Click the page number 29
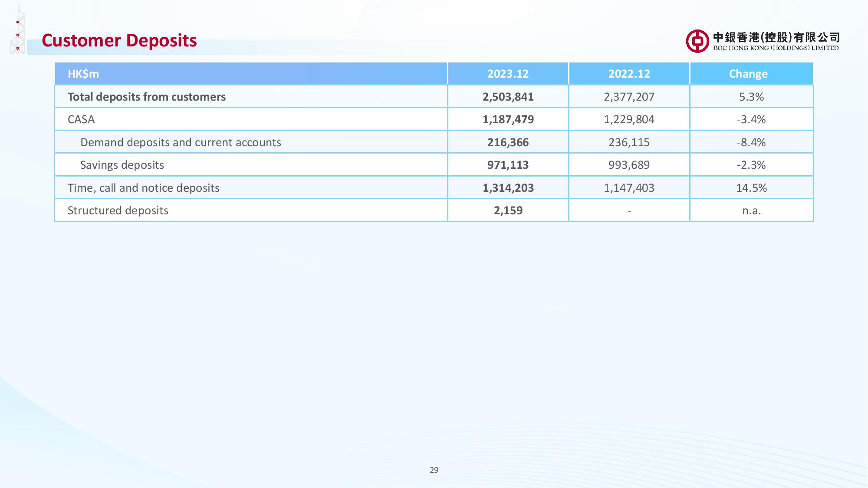 click(434, 470)
